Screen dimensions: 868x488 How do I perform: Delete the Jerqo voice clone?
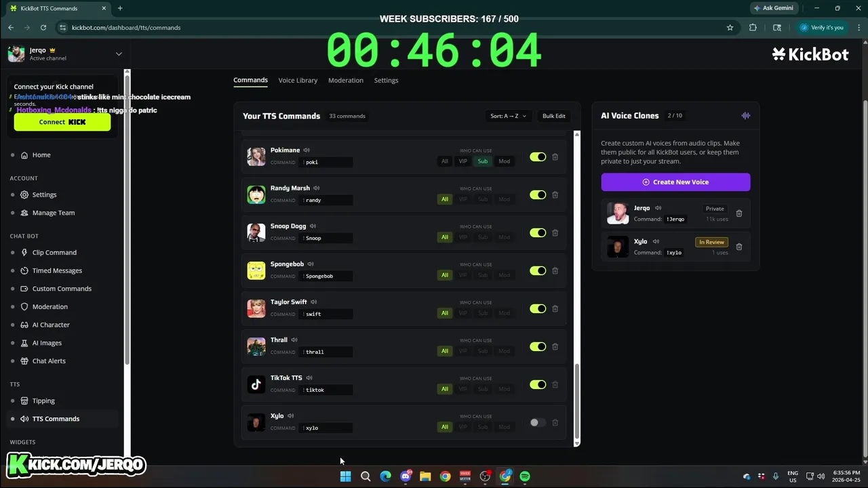[x=739, y=213]
